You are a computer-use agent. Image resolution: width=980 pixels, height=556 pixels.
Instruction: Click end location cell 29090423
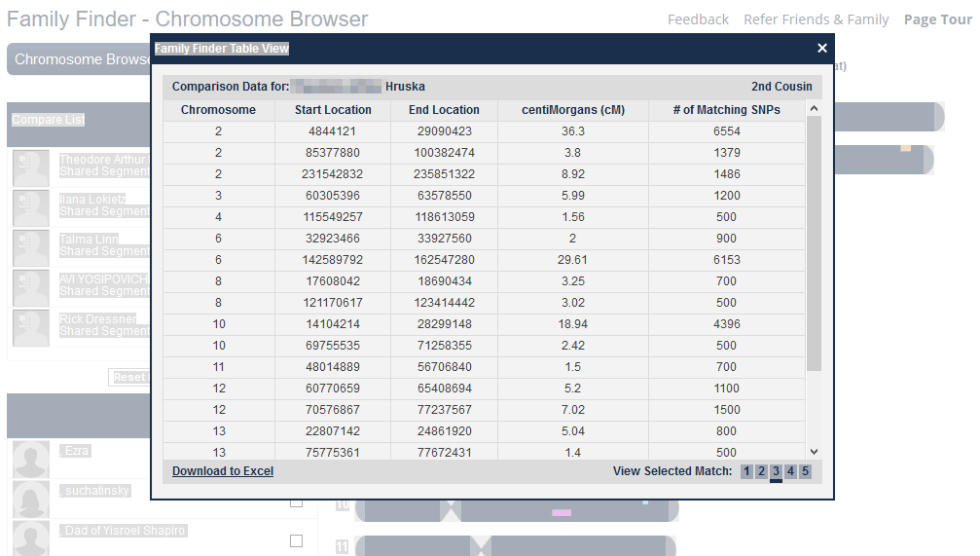coord(444,131)
